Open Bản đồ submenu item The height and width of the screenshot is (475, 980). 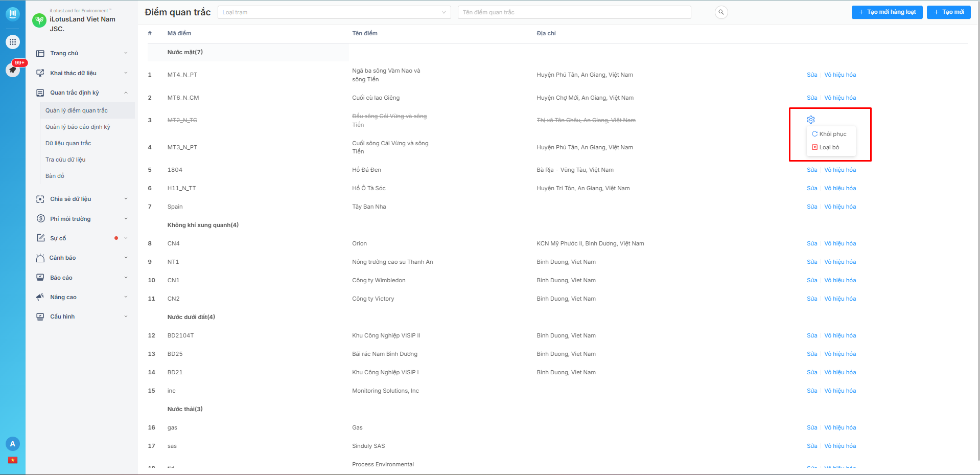click(55, 176)
